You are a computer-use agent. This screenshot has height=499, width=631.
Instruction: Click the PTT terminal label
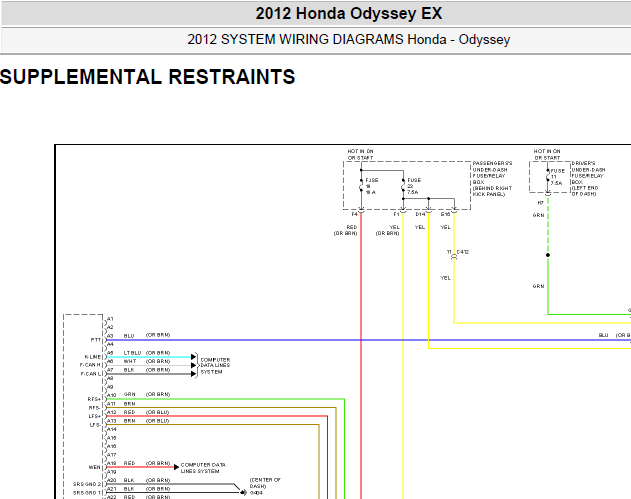[x=96, y=340]
